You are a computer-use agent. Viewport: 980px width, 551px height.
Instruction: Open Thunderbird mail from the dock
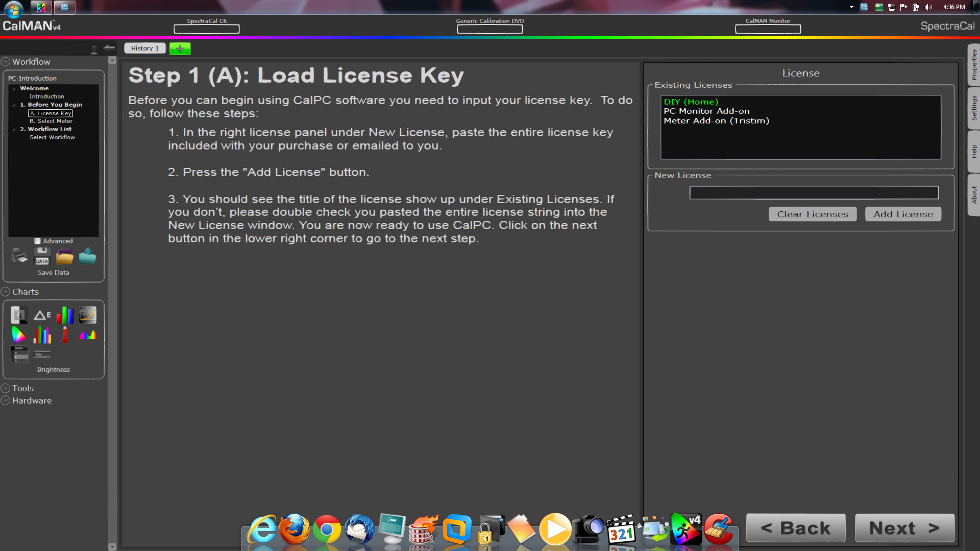point(359,529)
